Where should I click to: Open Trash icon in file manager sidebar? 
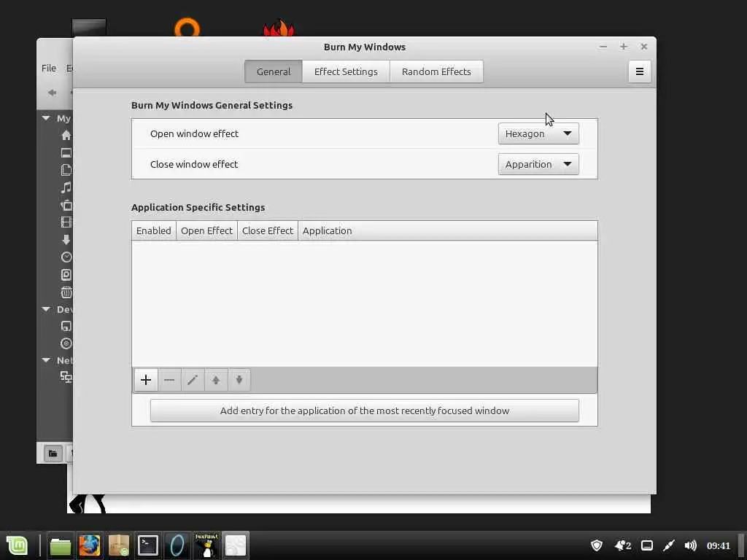pyautogui.click(x=66, y=292)
